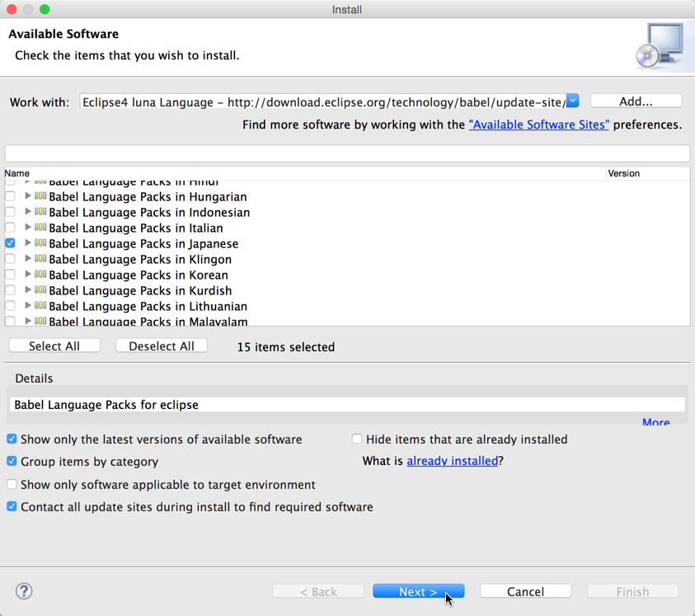
Task: Click the filter text input field
Action: [347, 154]
